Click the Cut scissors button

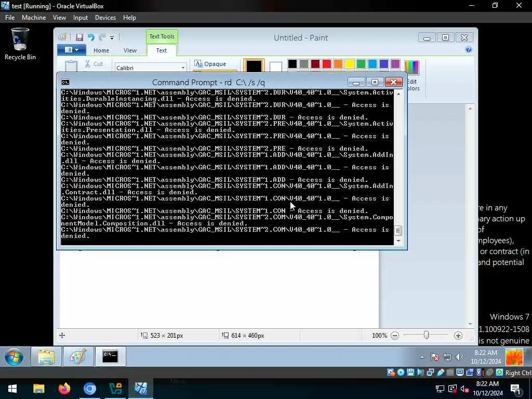point(94,64)
